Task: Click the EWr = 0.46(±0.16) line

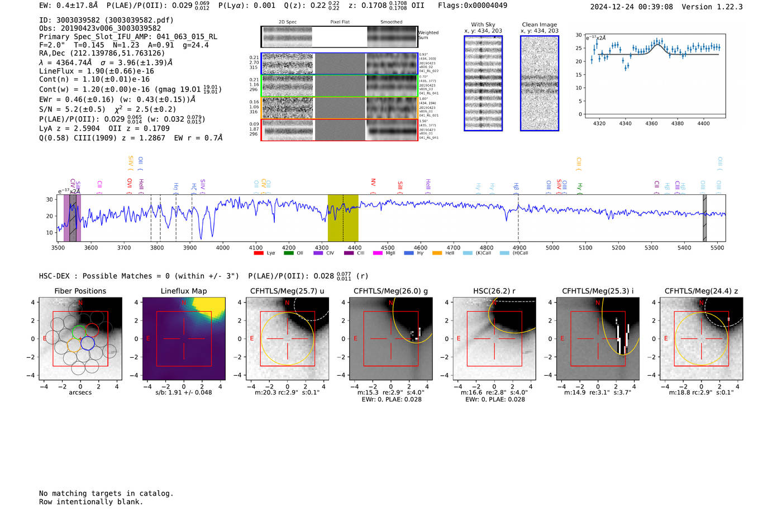Action: click(x=117, y=99)
